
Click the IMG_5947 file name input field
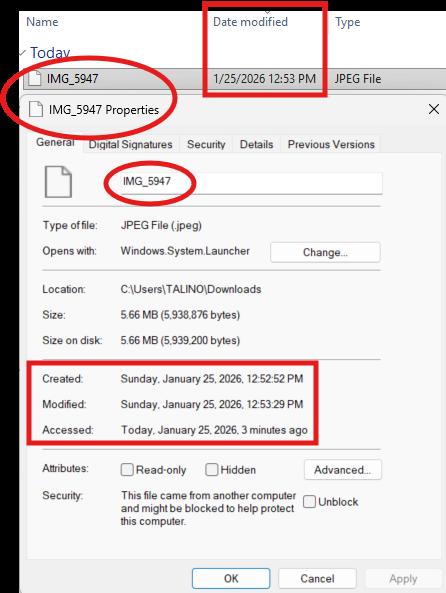[251, 183]
